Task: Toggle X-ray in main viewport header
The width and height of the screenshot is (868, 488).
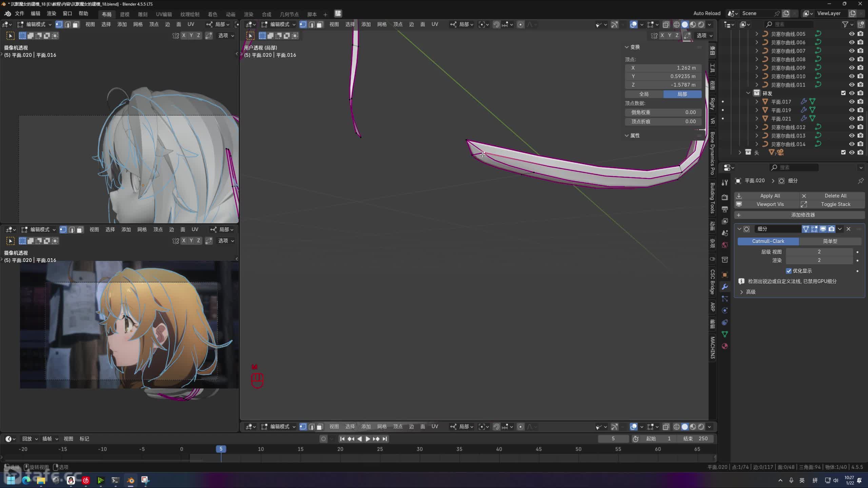Action: tap(666, 24)
